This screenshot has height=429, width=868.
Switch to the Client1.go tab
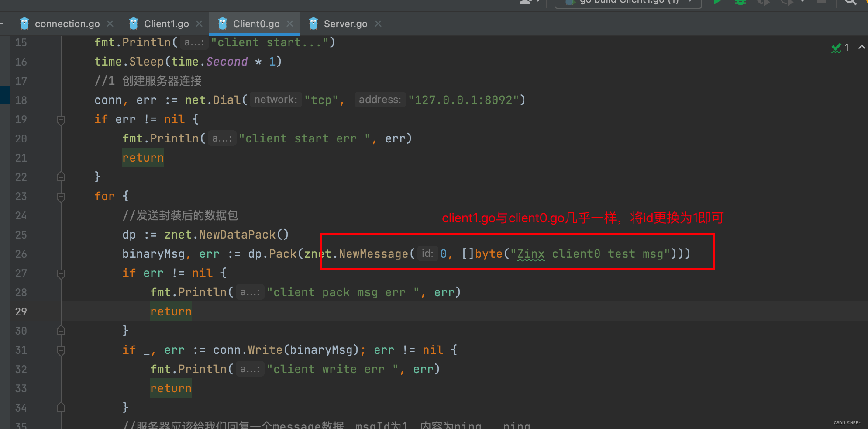pyautogui.click(x=166, y=24)
